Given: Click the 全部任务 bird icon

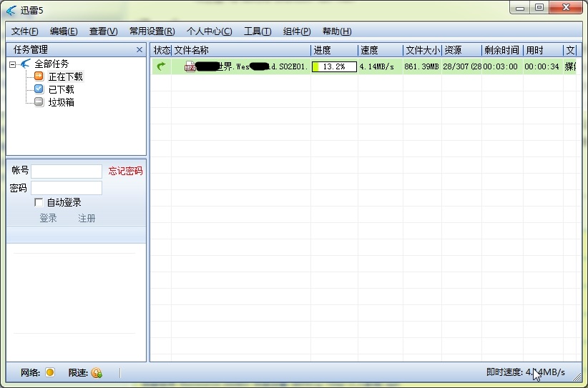Looking at the screenshot, I should 26,64.
